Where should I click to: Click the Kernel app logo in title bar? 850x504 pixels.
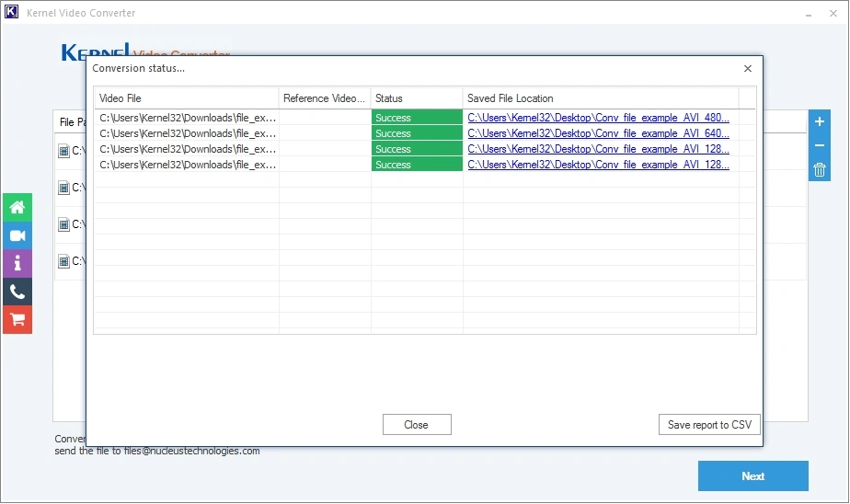(x=11, y=12)
